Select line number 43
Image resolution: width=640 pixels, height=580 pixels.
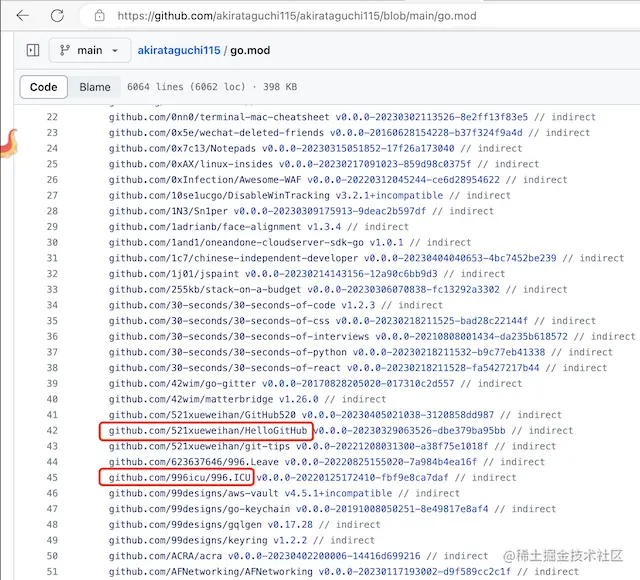(x=52, y=446)
